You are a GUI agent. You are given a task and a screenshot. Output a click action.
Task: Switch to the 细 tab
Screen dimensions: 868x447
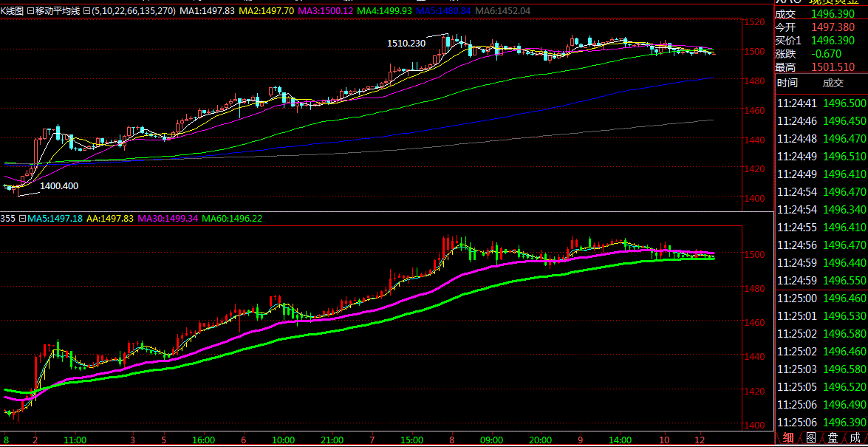point(788,437)
